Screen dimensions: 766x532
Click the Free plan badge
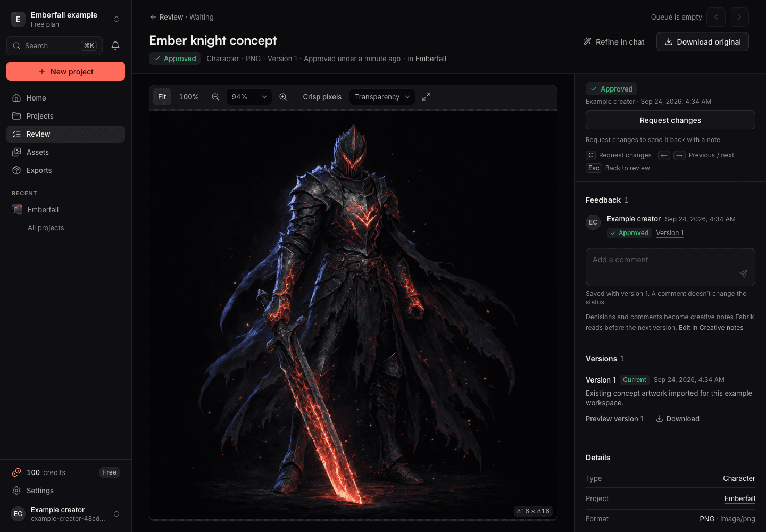(110, 472)
